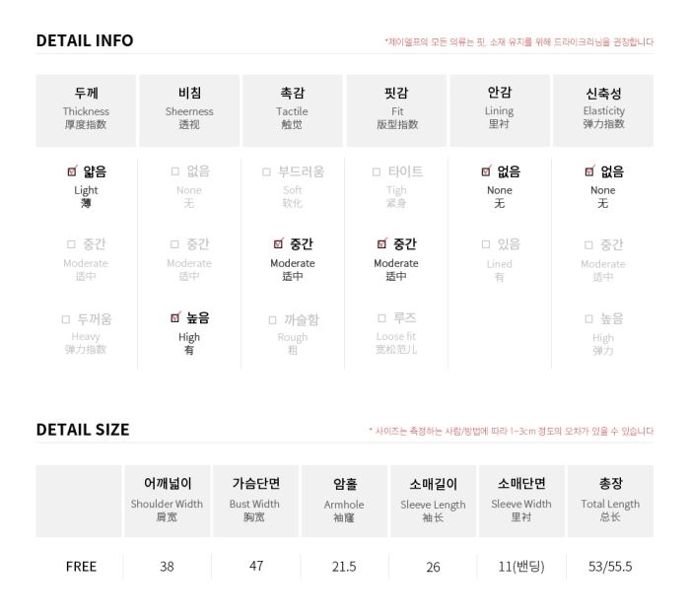Select the Shoulder Width header cell
Image resolution: width=690 pixels, height=616 pixels.
pos(167,501)
